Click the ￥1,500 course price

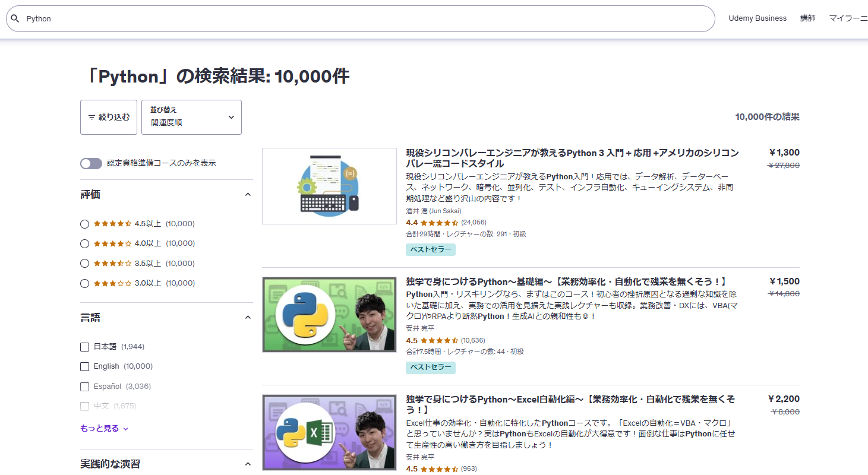784,281
